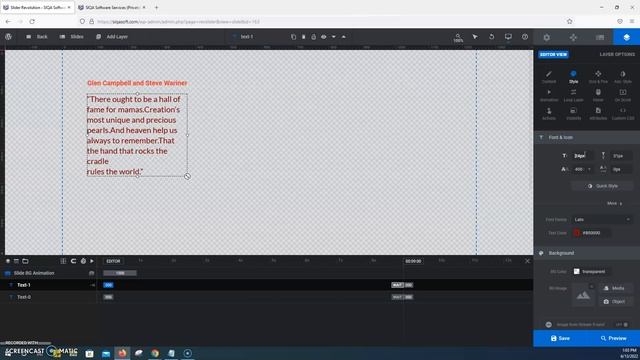The image size is (640, 360).
Task: Open the Visibility layer option
Action: click(x=573, y=113)
